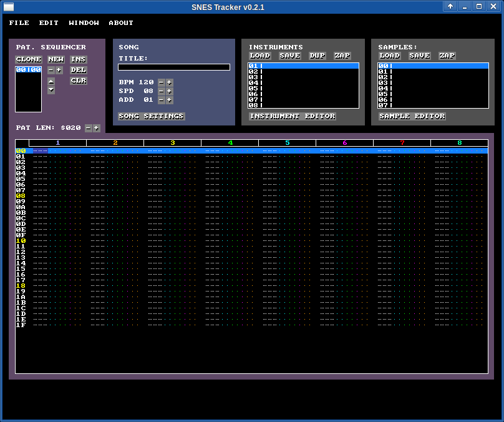Decrease BPM with the minus button

coord(161,82)
